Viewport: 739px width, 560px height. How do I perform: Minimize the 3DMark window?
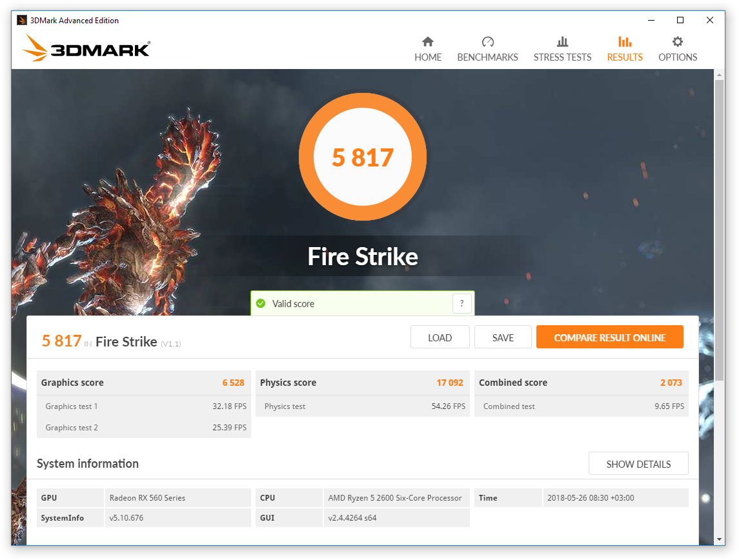(651, 20)
